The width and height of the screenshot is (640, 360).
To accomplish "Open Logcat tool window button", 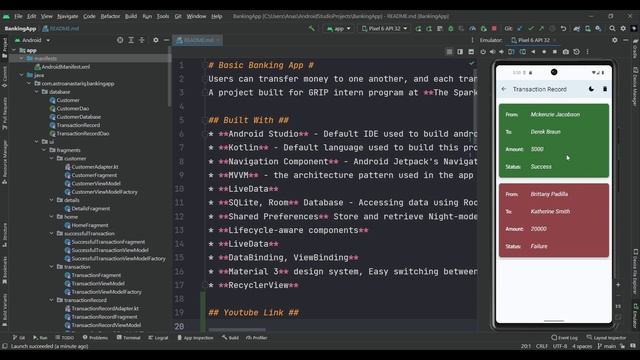I will [x=158, y=338].
